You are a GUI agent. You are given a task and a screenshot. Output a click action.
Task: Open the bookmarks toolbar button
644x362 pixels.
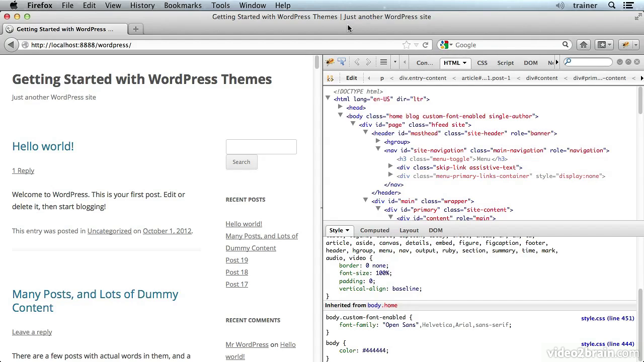[604, 45]
